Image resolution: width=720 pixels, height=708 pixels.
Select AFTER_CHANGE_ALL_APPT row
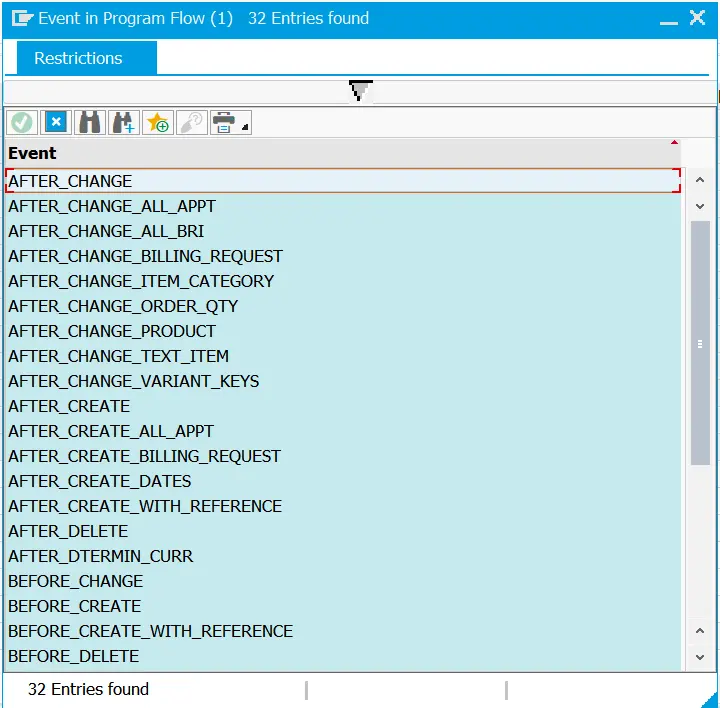pos(343,206)
